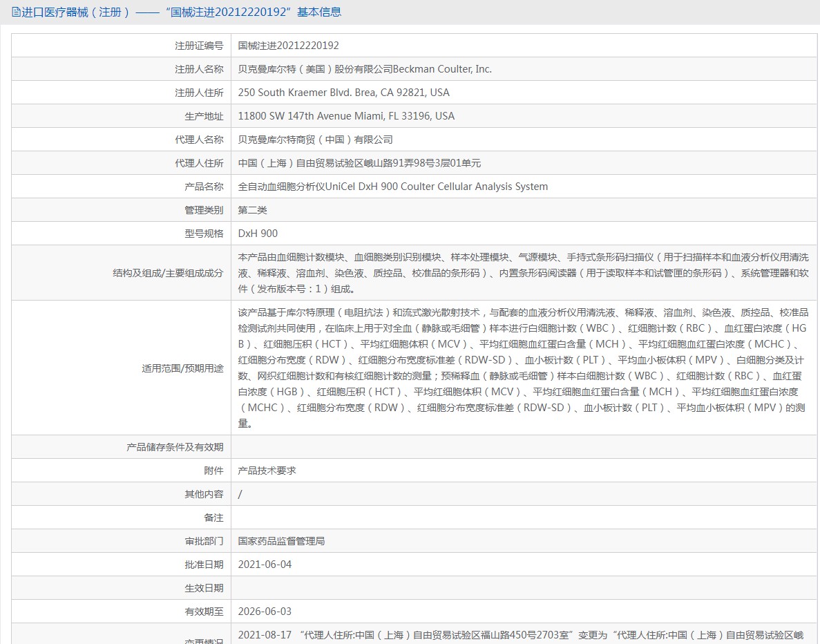Select registrant name Beckman Coulter, Inc.

click(442, 69)
